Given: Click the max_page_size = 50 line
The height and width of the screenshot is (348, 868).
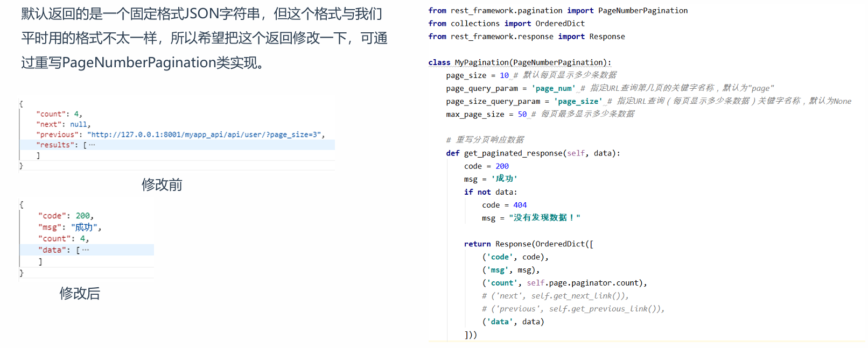Looking at the screenshot, I should coord(486,114).
